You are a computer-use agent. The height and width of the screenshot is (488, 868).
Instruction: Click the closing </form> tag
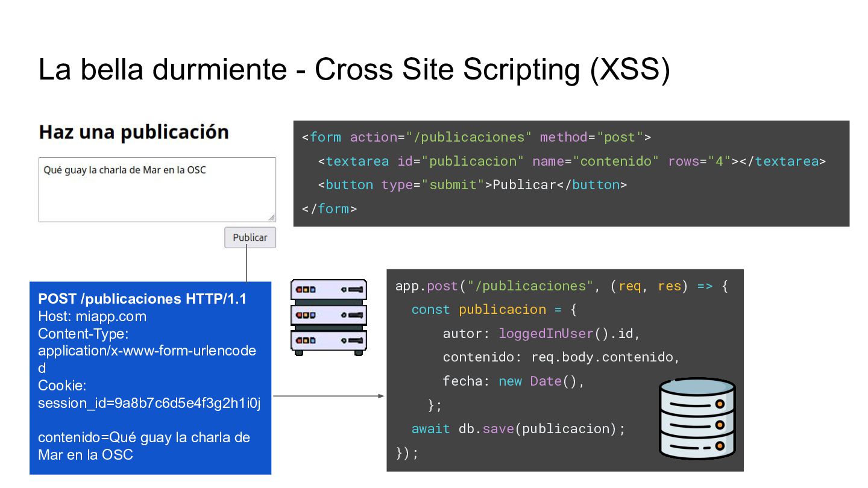329,209
